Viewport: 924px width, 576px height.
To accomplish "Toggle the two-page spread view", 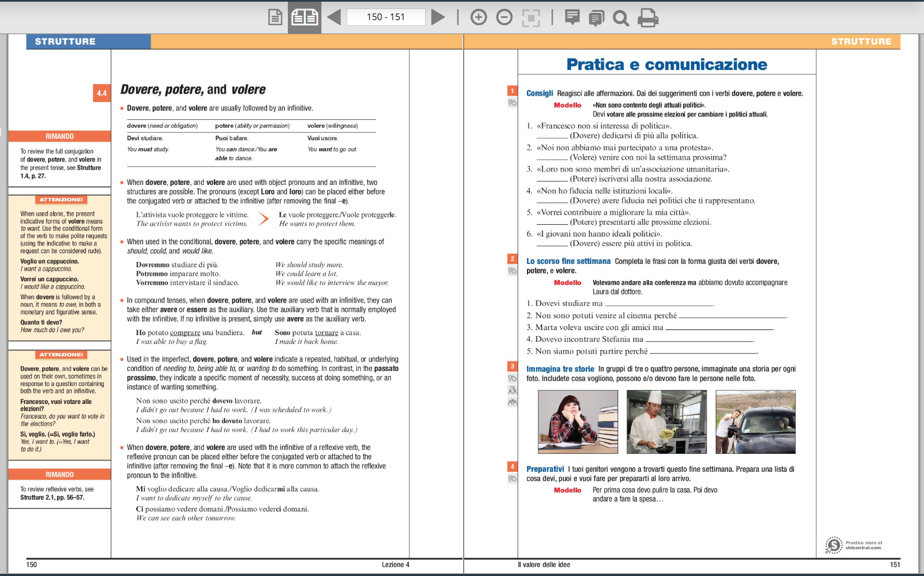I will [305, 17].
